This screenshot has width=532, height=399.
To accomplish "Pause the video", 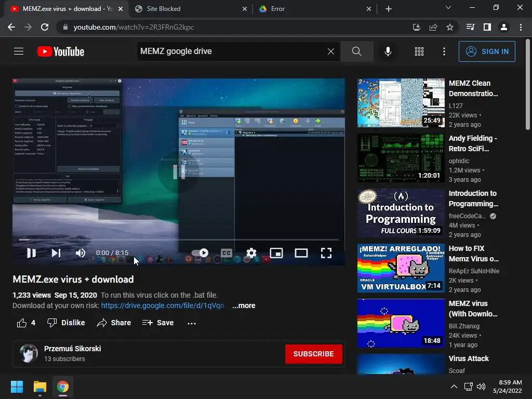I will (31, 253).
